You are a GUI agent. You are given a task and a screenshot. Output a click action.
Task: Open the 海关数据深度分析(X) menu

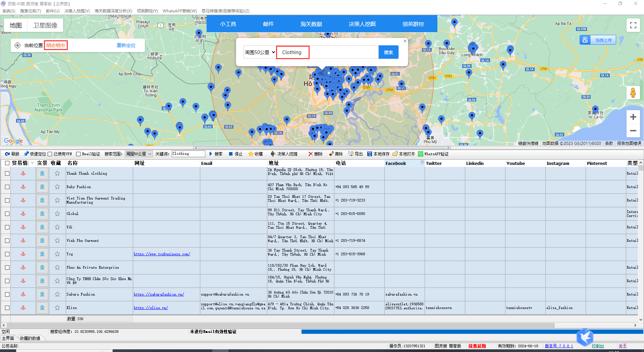tap(113, 11)
